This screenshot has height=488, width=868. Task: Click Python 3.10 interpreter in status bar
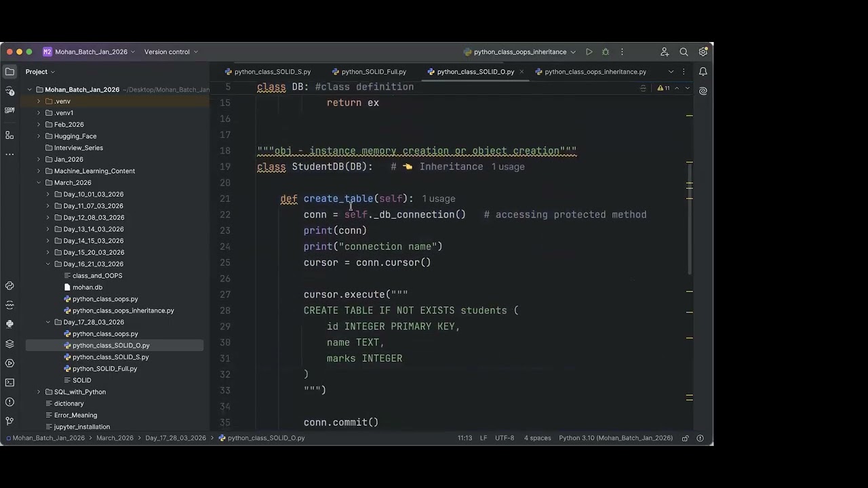616,439
